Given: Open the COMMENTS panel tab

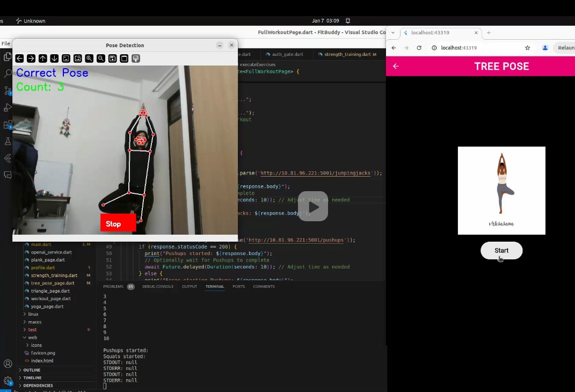Looking at the screenshot, I should 264,286.
